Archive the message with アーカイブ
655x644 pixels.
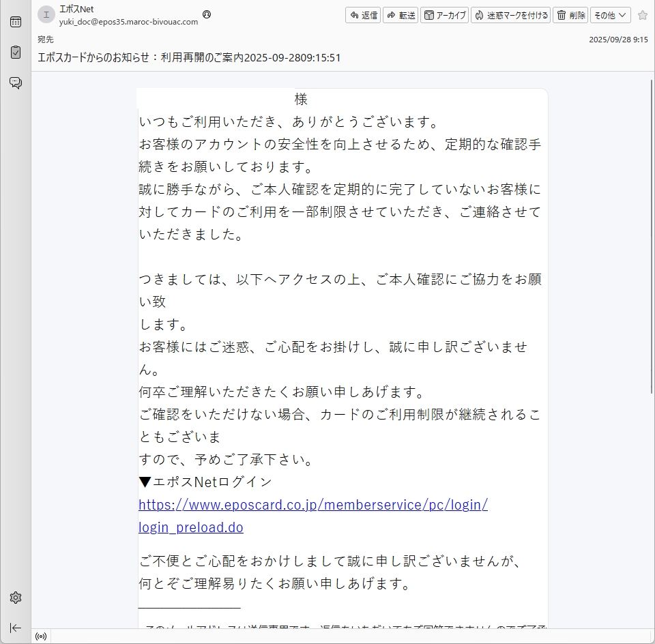[445, 15]
